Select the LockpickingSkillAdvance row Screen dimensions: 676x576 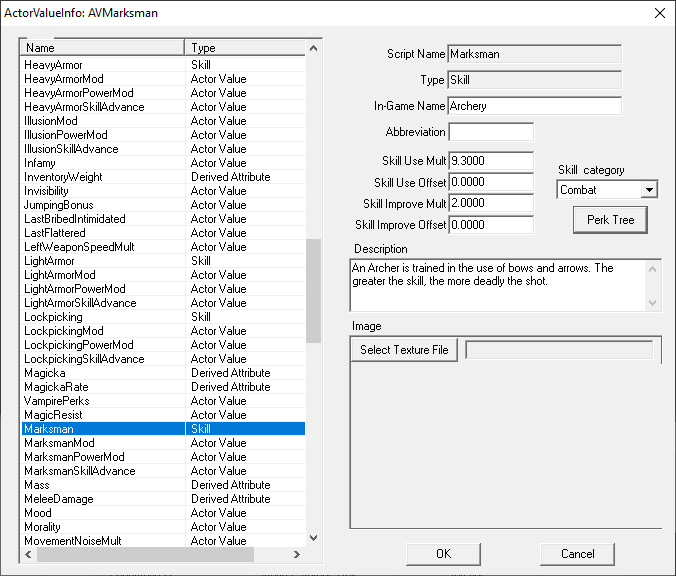(163, 359)
